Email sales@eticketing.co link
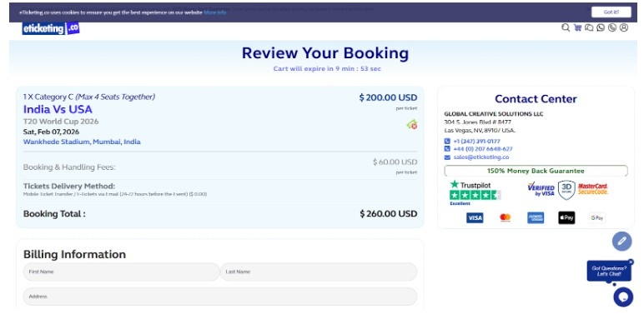This screenshot has height=314, width=644. point(481,157)
